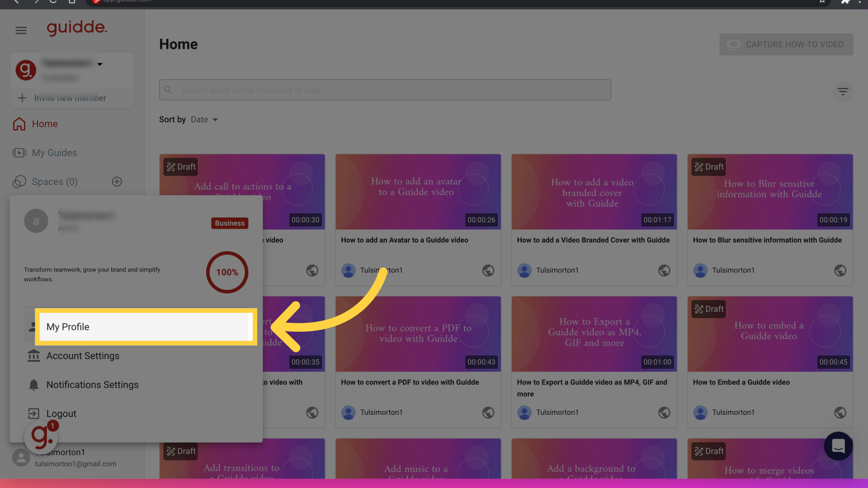Screen dimensions: 868x488
Task: Open 'How to embed a Guidde video' thumbnail
Action: pyautogui.click(x=770, y=334)
